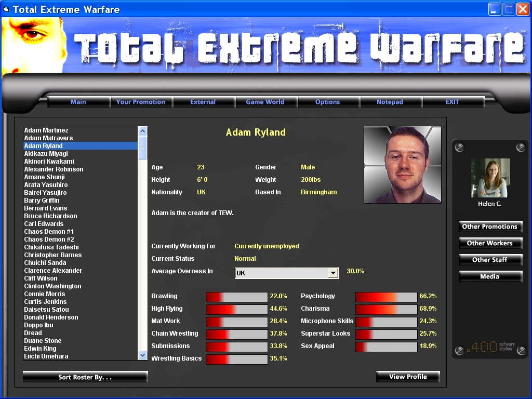
Task: Select Chaos Demon #2 in roster
Action: coord(81,240)
